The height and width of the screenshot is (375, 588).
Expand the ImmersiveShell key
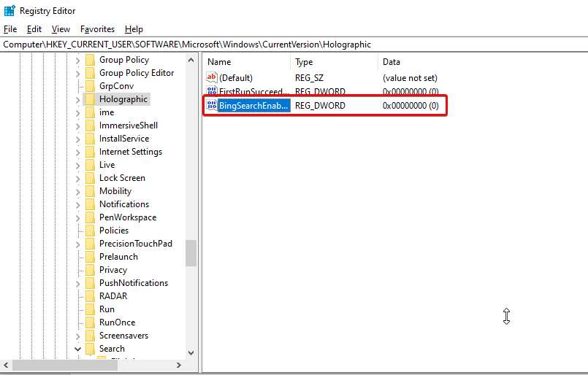[77, 126]
